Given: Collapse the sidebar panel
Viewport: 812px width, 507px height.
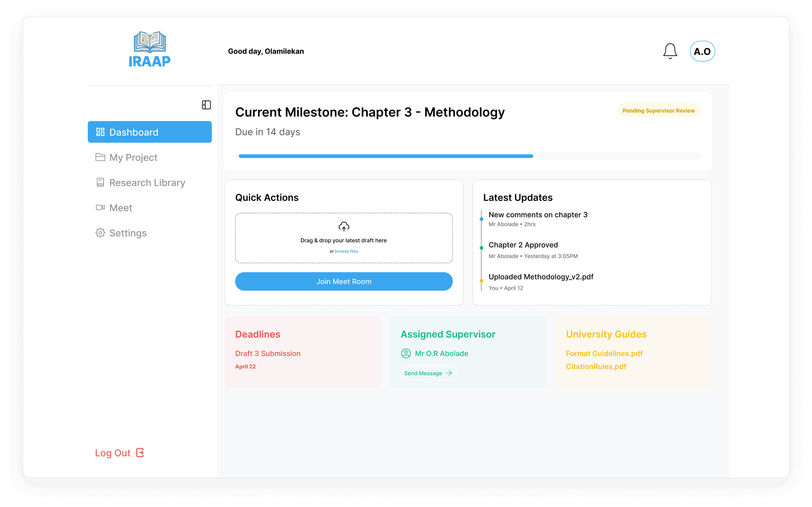Looking at the screenshot, I should 206,105.
